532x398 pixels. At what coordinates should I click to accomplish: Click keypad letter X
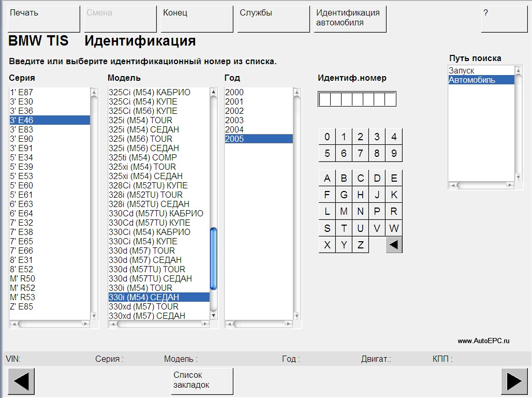(327, 245)
